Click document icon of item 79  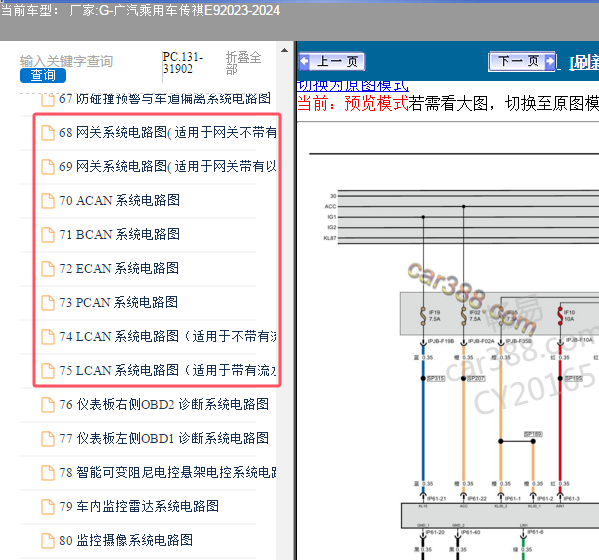click(48, 507)
